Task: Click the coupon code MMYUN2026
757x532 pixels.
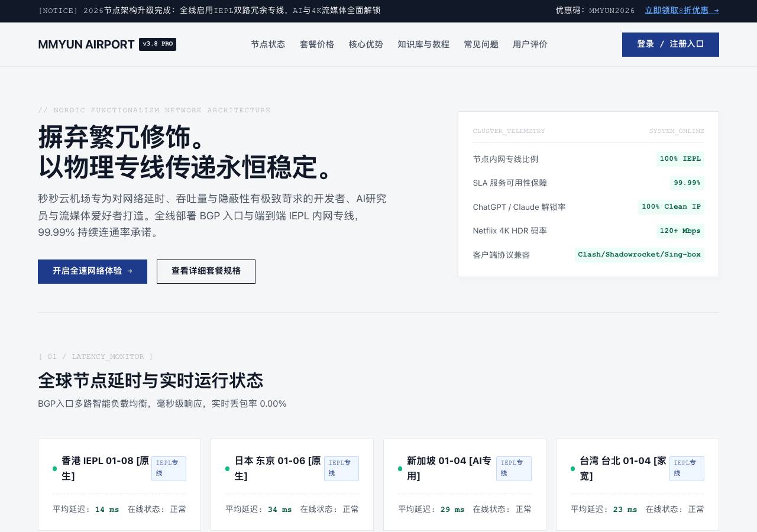Action: pyautogui.click(x=612, y=11)
